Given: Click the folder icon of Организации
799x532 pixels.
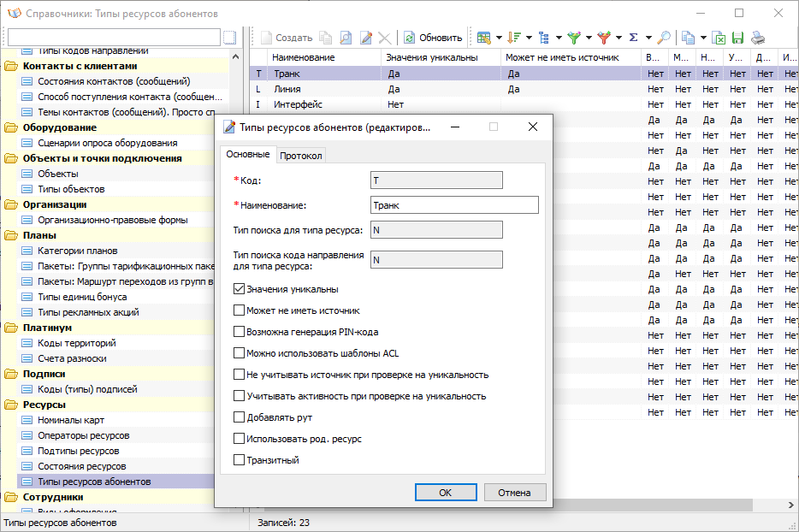Looking at the screenshot, I should 11,204.
